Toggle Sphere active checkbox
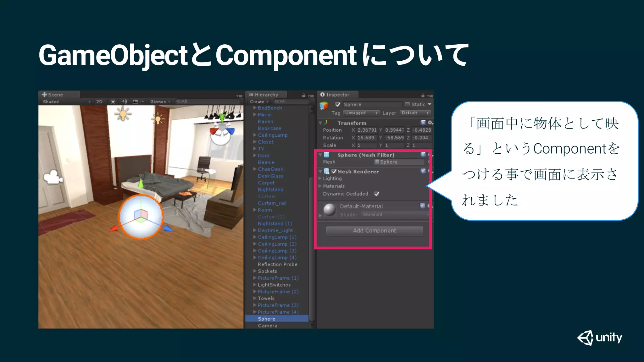Viewport: 644px width, 362px height. click(x=338, y=104)
